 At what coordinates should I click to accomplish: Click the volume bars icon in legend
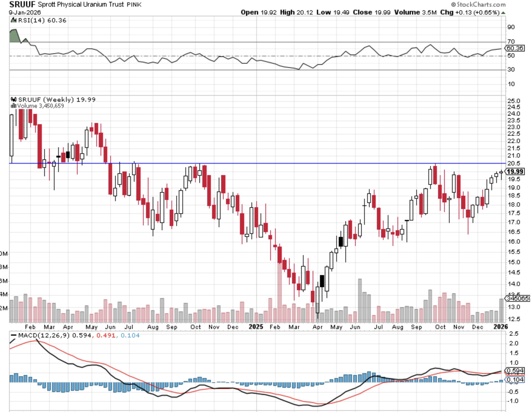(13, 106)
